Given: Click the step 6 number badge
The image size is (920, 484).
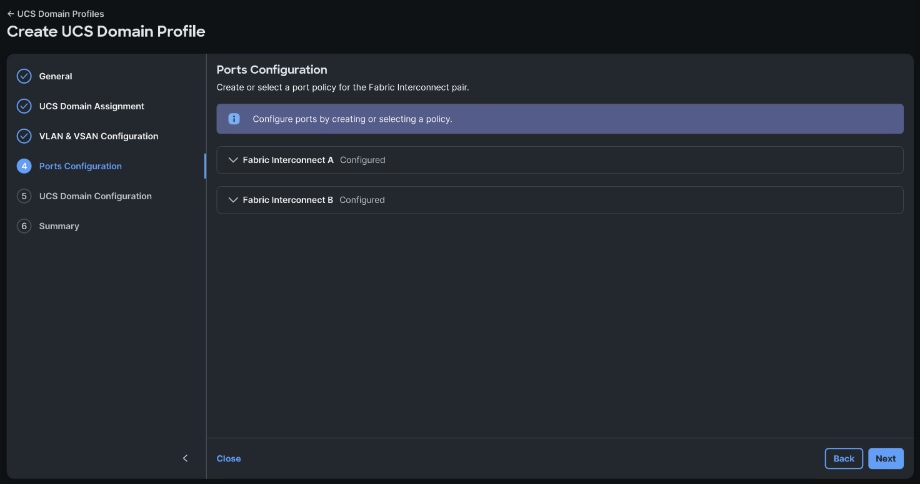Looking at the screenshot, I should (24, 226).
